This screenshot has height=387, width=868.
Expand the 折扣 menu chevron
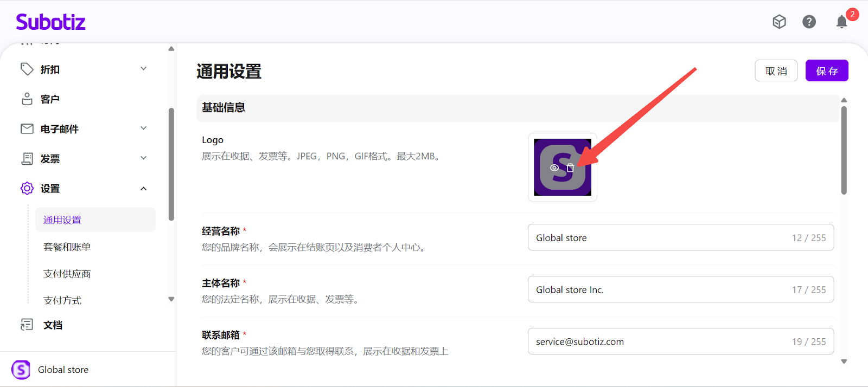point(144,69)
